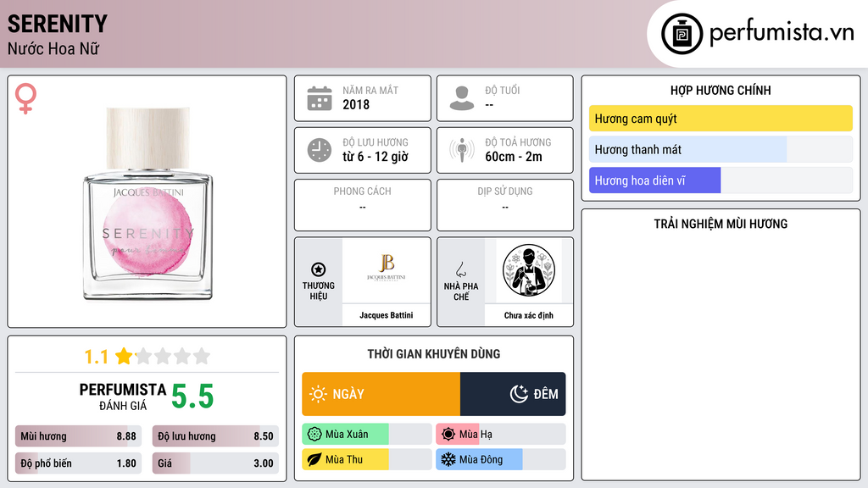The width and height of the screenshot is (868, 488).
Task: Select the Hương cam quýt accord bar
Action: click(x=721, y=119)
